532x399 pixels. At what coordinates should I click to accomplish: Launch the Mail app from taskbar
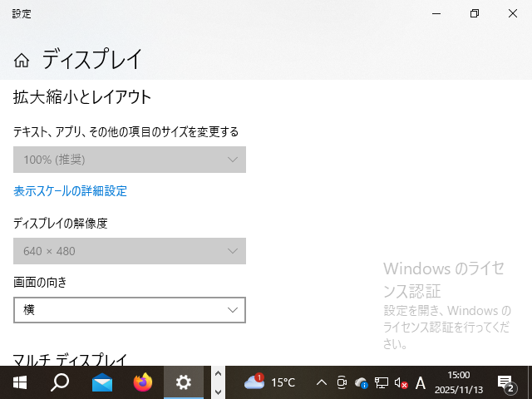tap(101, 382)
